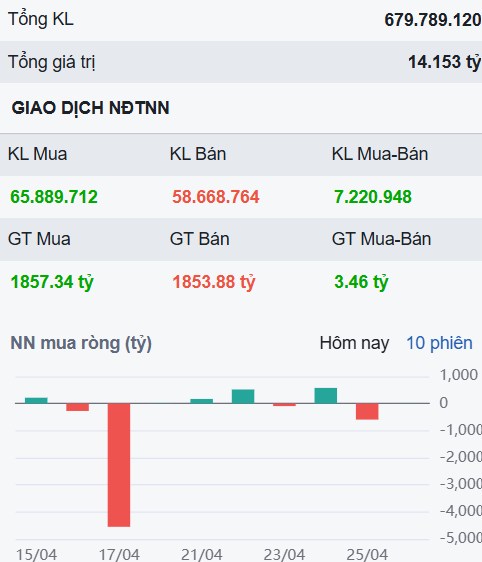Image resolution: width=482 pixels, height=562 pixels.
Task: Click the GIAO DỊCH NĐTNN heading
Action: click(x=90, y=108)
